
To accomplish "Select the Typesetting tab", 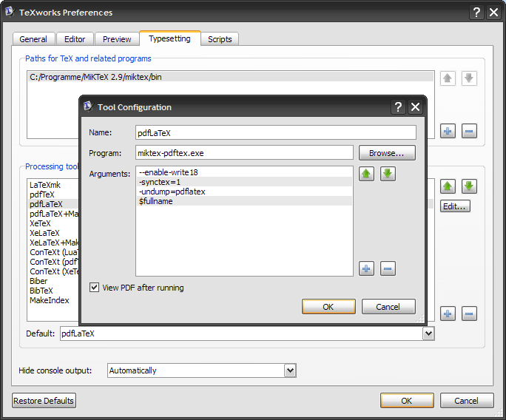I will pyautogui.click(x=169, y=38).
